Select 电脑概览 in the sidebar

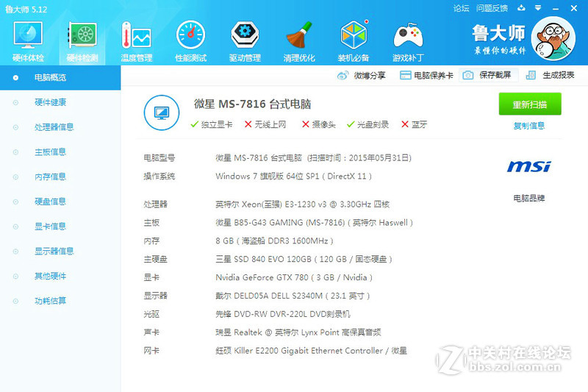(60, 78)
